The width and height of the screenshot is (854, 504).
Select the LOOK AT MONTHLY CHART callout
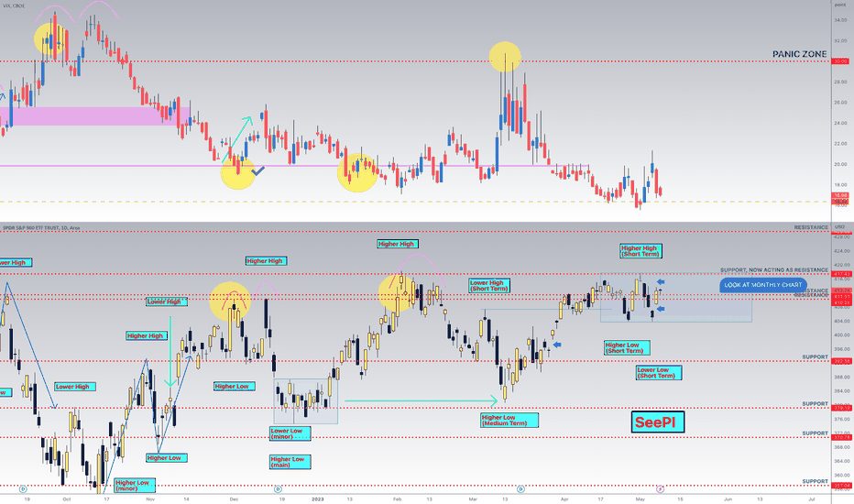point(762,285)
